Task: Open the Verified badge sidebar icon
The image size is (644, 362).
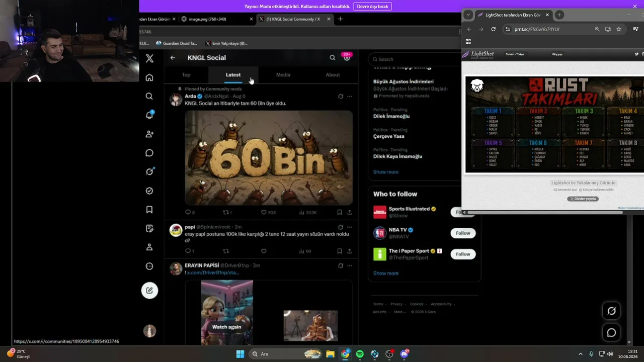Action: pyautogui.click(x=149, y=191)
